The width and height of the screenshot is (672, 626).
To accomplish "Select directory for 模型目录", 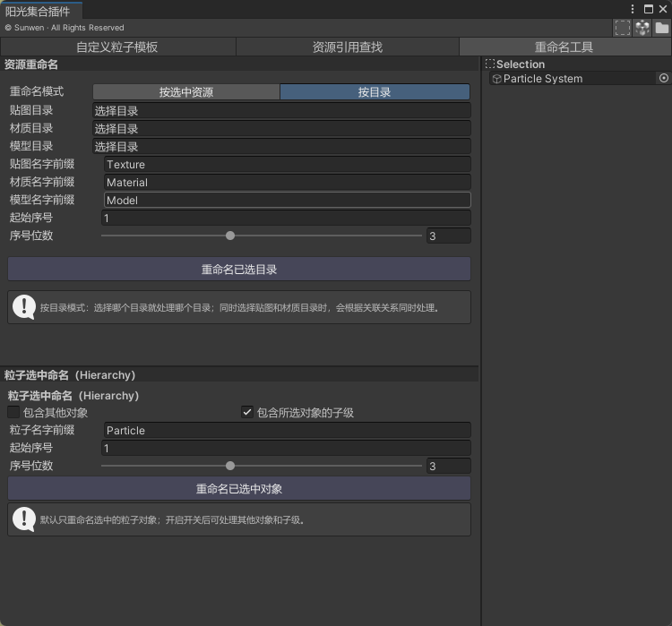I will (281, 147).
